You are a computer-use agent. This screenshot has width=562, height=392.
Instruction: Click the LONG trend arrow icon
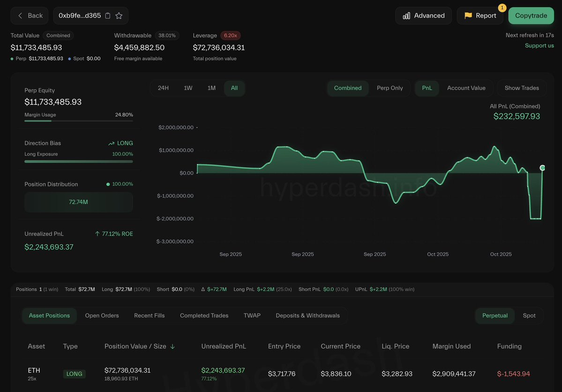pos(111,143)
